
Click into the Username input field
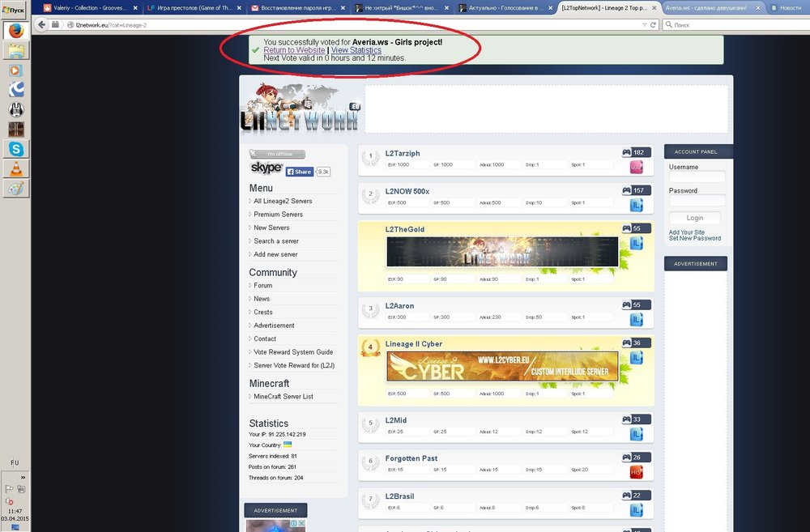point(697,177)
